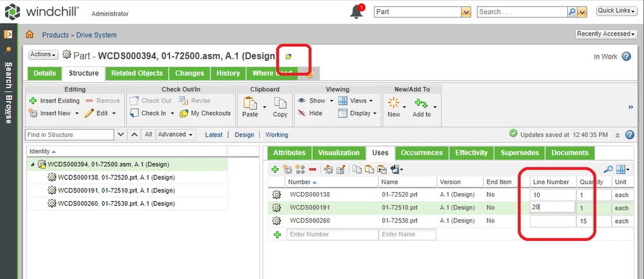Click the Insert Existing icon in Editing group

pyautogui.click(x=34, y=101)
